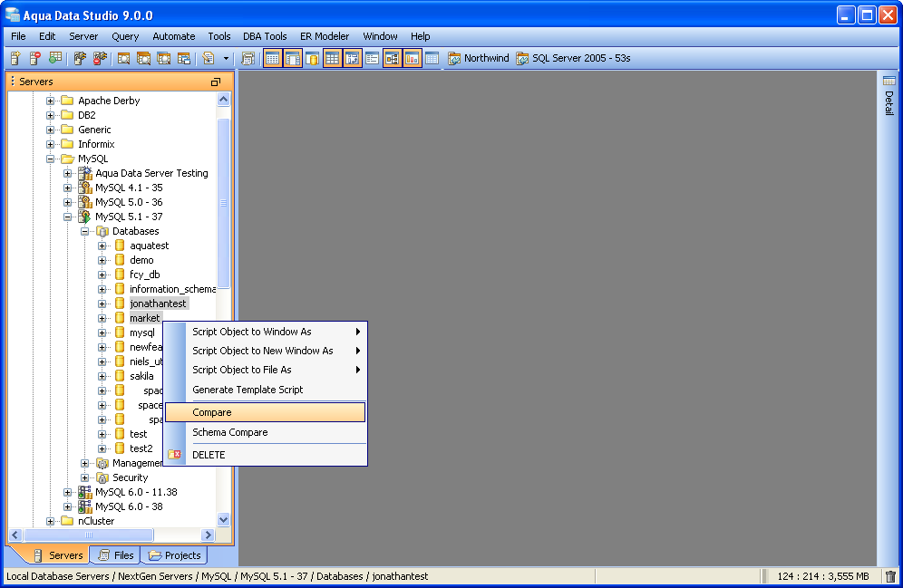Select the information_schema database
This screenshot has width=903, height=588.
(173, 289)
